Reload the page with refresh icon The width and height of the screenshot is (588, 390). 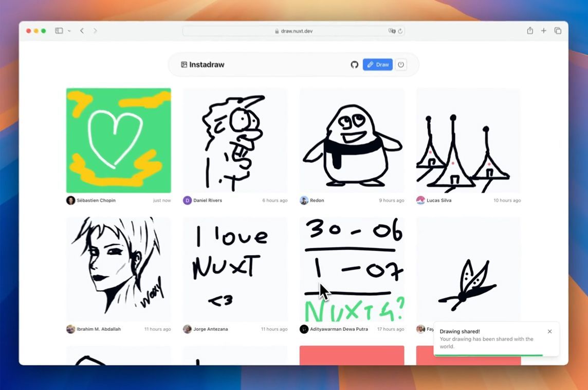coord(400,31)
